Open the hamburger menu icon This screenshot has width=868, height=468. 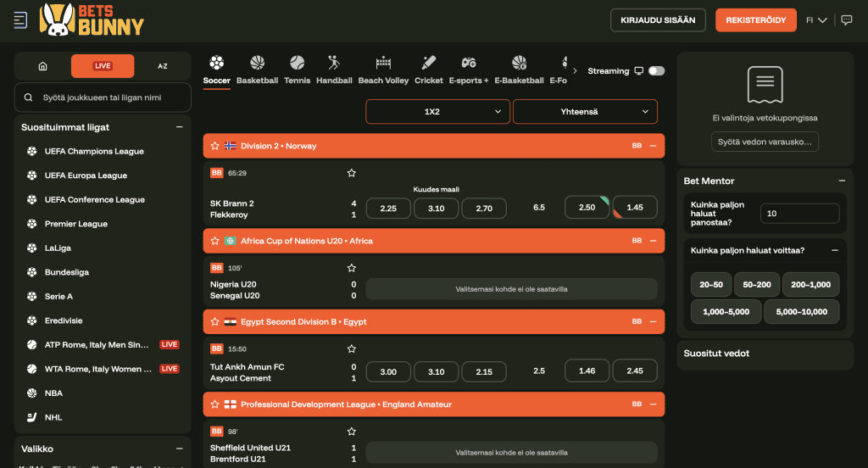click(20, 20)
